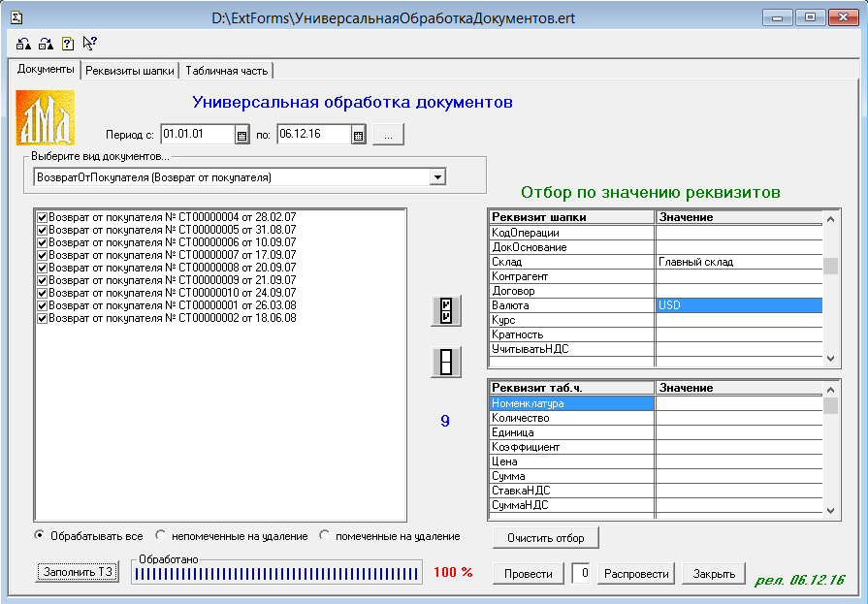Select the 'УчитыватьНДС' row
Screen dimensions: 868x604
pos(656,349)
